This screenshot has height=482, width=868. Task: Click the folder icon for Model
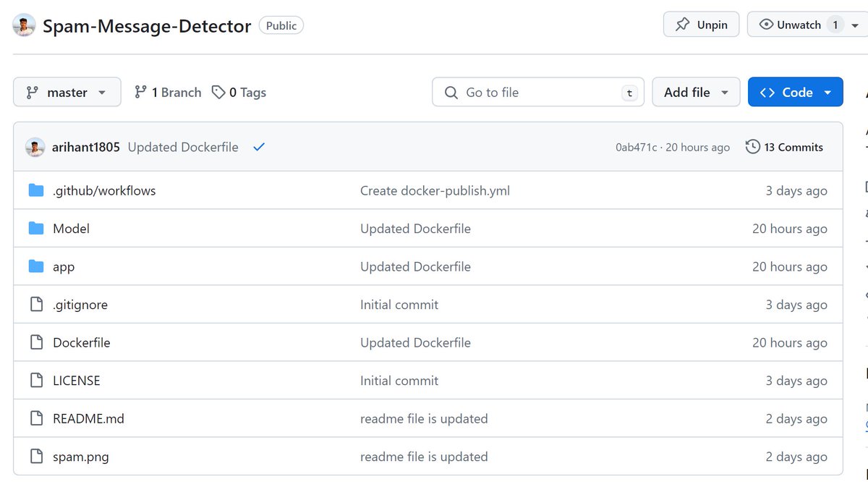[36, 229]
